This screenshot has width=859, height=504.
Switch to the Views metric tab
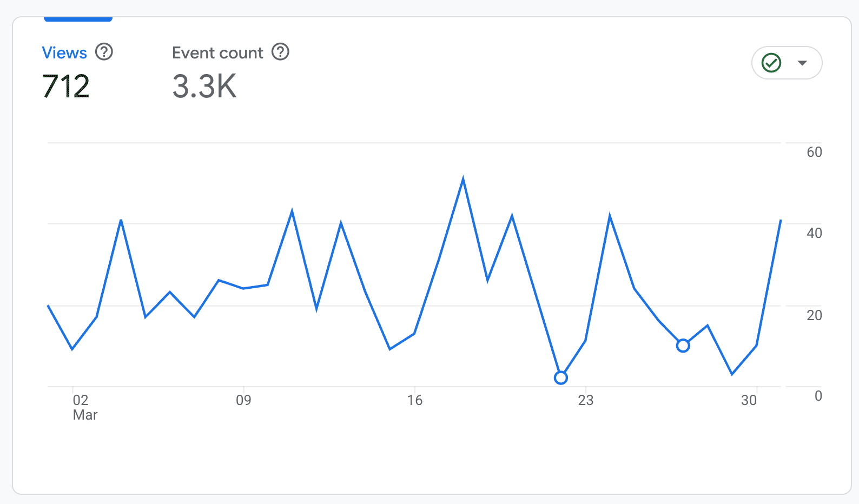64,53
